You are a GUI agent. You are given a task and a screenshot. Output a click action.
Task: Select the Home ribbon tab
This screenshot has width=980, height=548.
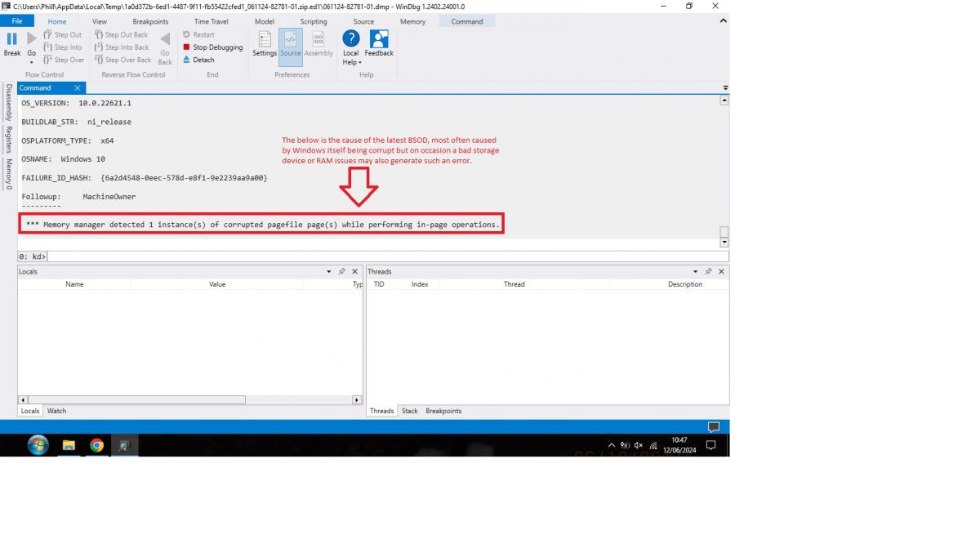pos(57,21)
